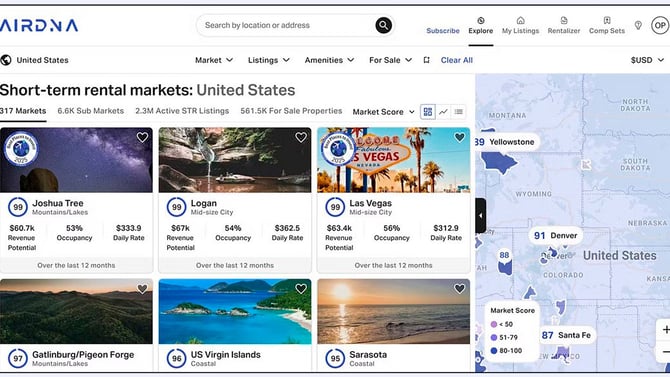Click the Logan $67k revenue value
The image size is (670, 377).
(180, 228)
